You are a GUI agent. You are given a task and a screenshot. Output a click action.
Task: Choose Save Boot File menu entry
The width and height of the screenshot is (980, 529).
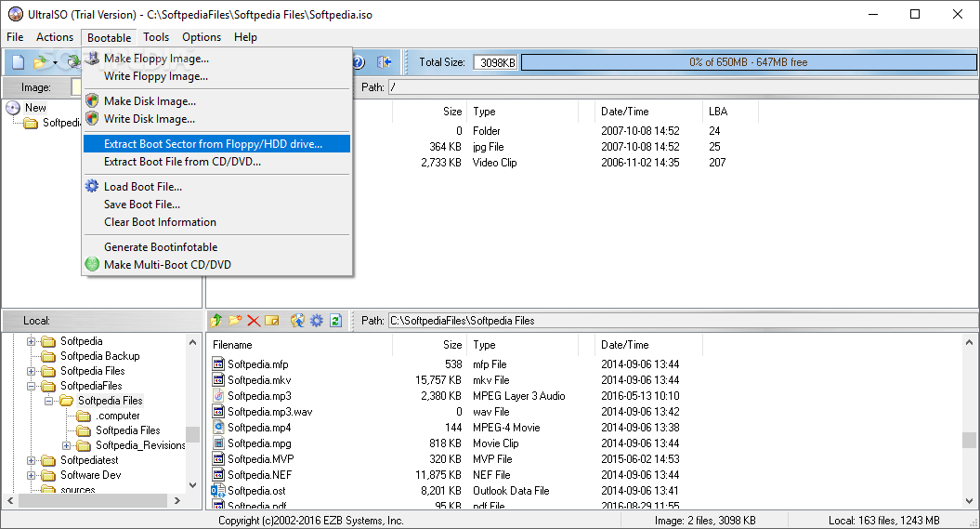coord(216,205)
